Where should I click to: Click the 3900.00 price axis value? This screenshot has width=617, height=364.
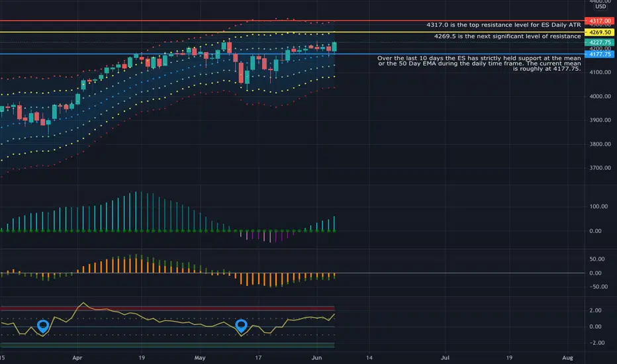pyautogui.click(x=600, y=120)
